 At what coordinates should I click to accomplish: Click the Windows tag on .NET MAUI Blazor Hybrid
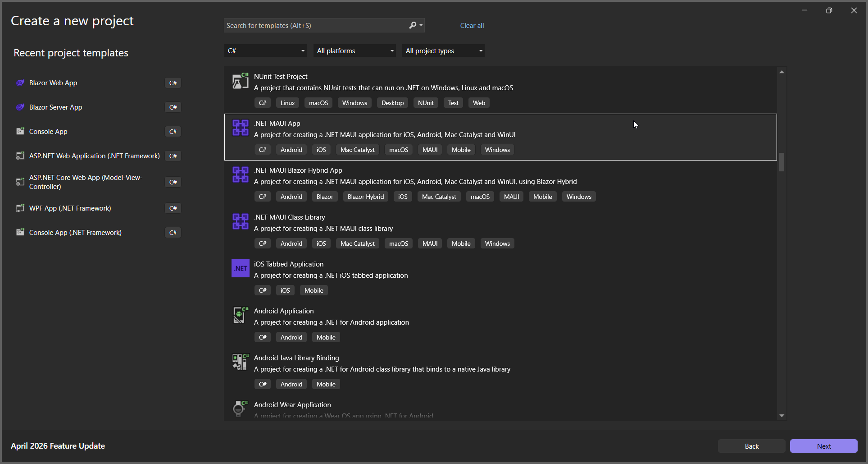(579, 197)
